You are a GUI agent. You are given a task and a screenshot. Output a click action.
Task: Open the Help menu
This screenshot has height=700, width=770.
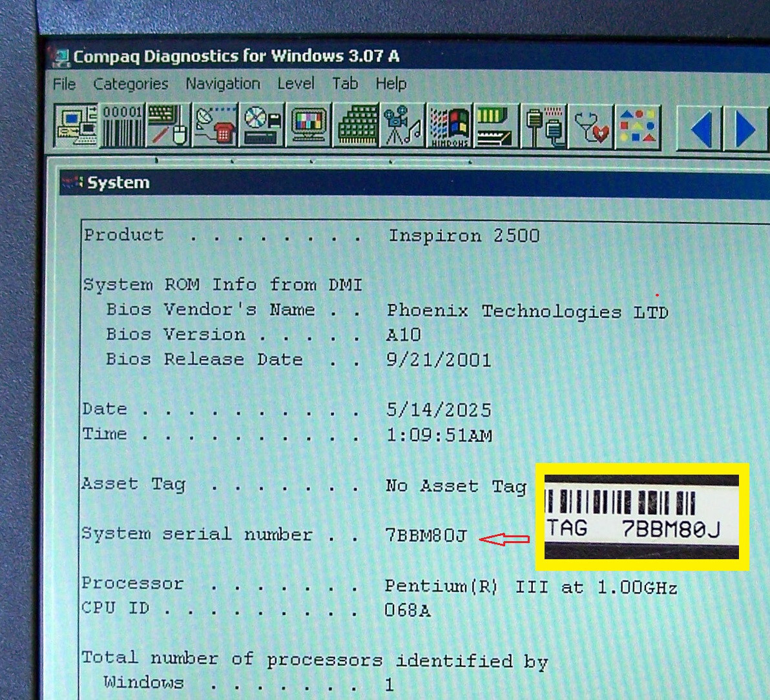pos(391,84)
